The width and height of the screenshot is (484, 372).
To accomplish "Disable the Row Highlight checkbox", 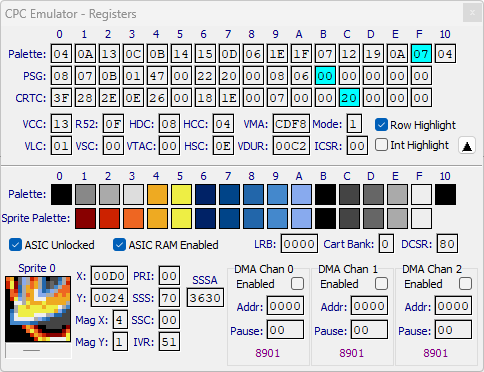I will [381, 125].
